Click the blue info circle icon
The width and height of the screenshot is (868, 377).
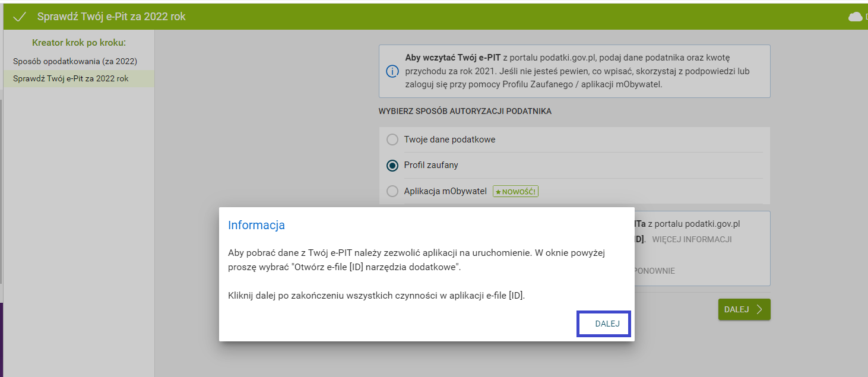392,71
